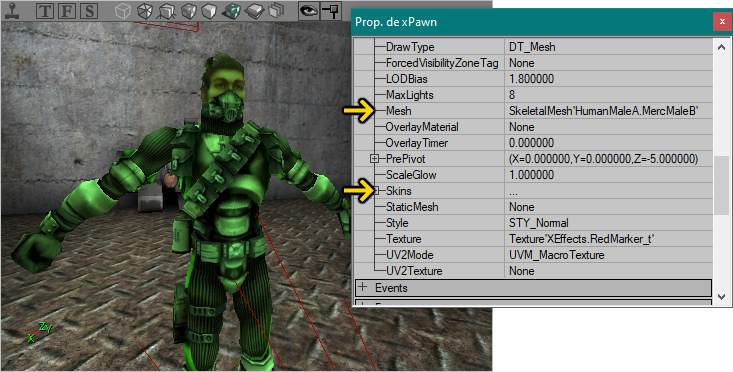
Task: Click the UVM_MacroTexture value
Action: coord(556,255)
